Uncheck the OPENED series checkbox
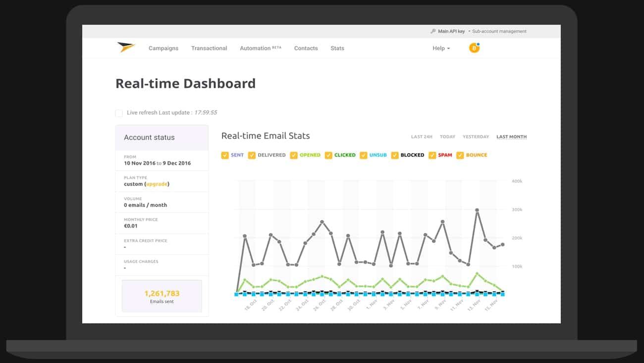This screenshot has height=363, width=644. 294,155
